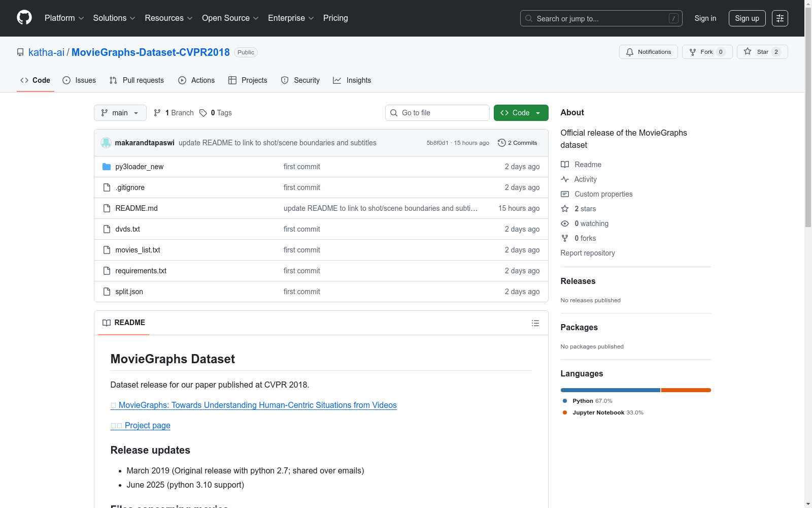Viewport: 812px width, 508px height.
Task: Click the Jupyter Notebook orange language segment
Action: pos(686,390)
